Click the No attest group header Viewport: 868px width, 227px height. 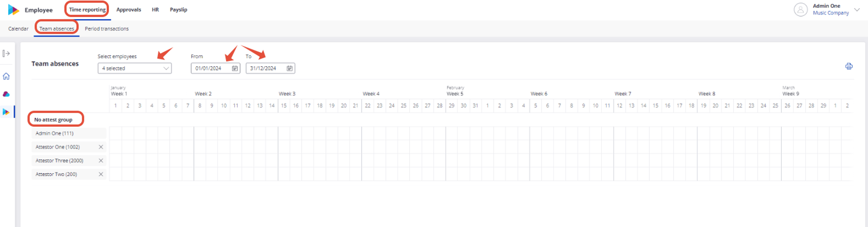[53, 120]
